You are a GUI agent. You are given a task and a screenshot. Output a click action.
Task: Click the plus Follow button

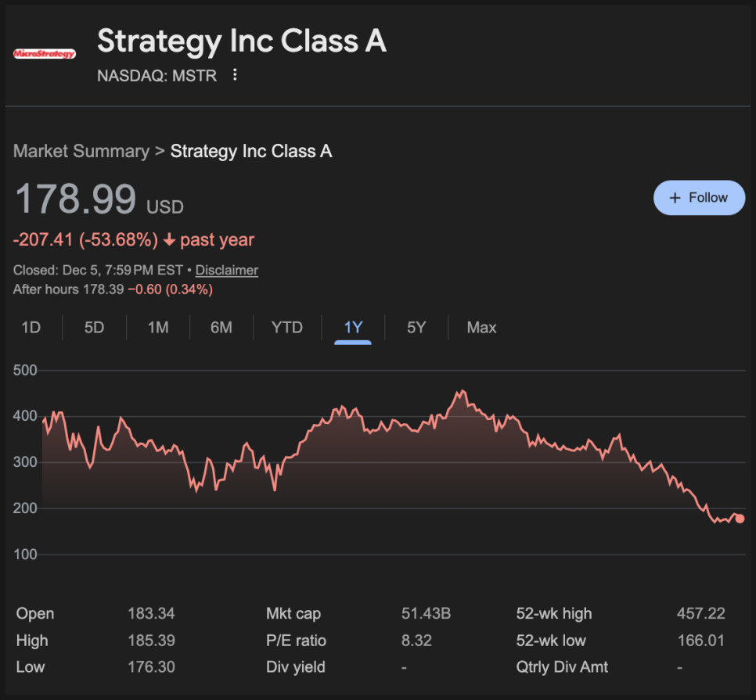pos(699,198)
